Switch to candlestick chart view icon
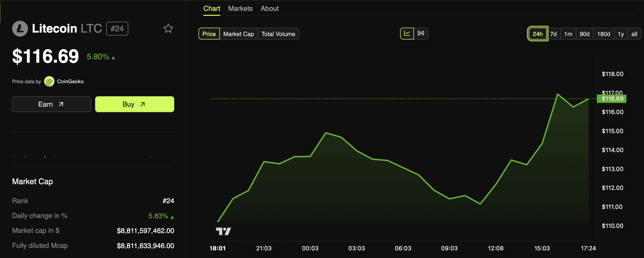The width and height of the screenshot is (644, 258). [421, 34]
